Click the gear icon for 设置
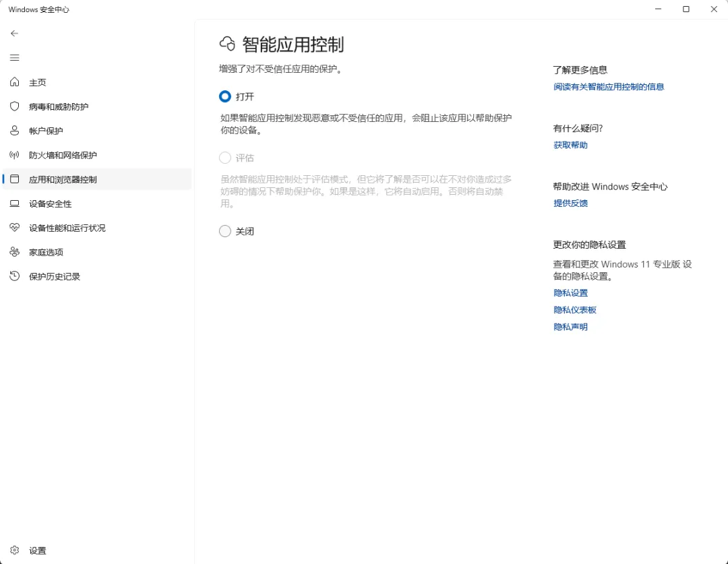 coord(14,550)
